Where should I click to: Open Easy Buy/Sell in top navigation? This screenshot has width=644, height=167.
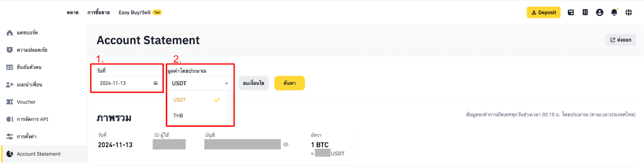[134, 12]
